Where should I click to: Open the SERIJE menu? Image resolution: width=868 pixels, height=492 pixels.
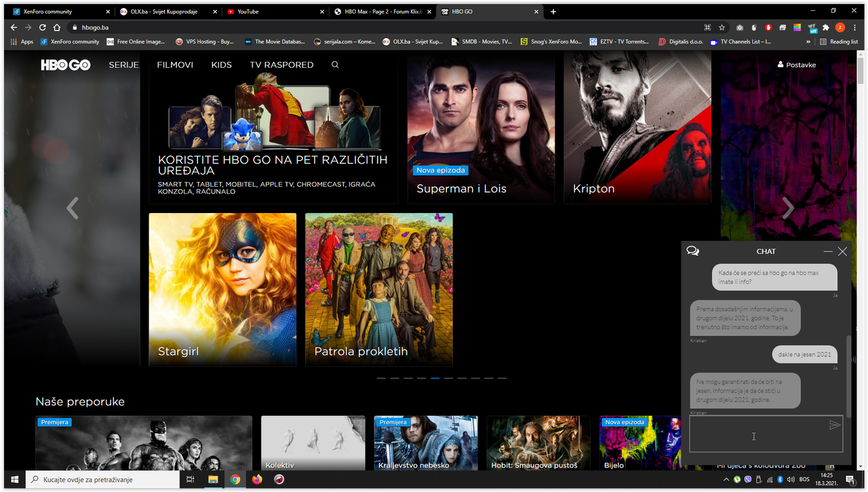[x=123, y=65]
